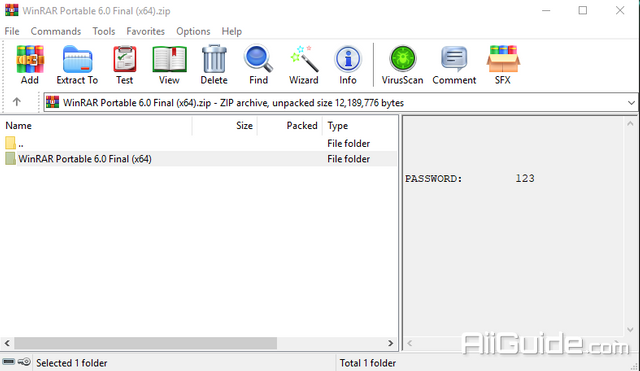The width and height of the screenshot is (640, 371).
Task: Open the File menu
Action: tap(12, 31)
